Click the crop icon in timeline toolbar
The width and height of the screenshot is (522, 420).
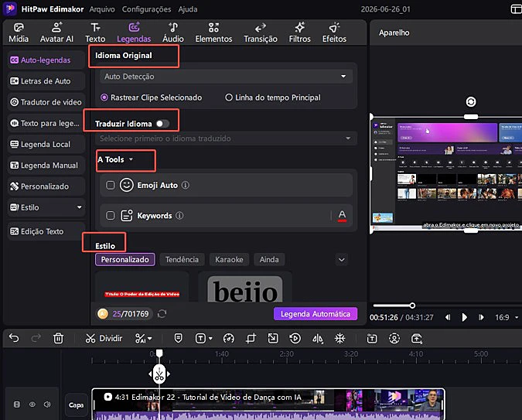click(x=251, y=339)
